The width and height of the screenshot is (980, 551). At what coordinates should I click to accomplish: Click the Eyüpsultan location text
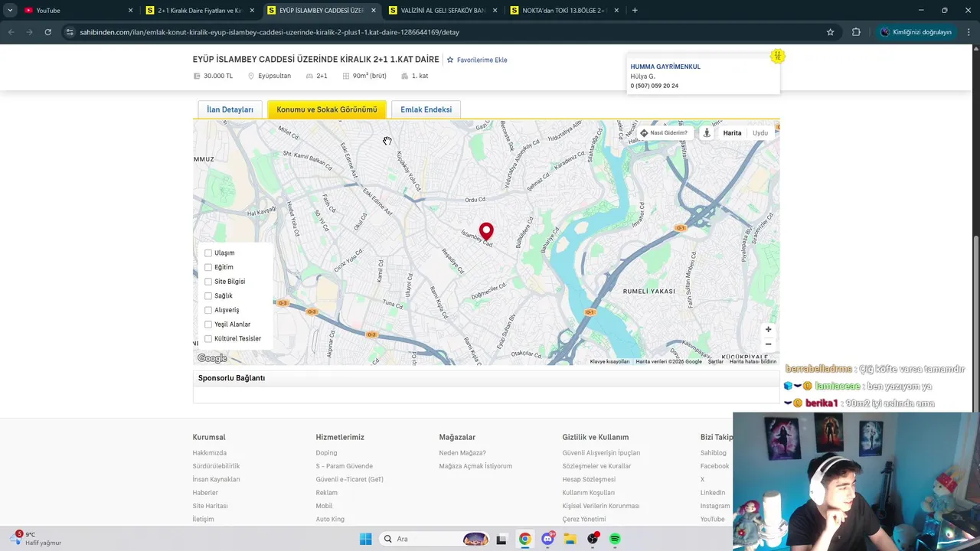[274, 76]
